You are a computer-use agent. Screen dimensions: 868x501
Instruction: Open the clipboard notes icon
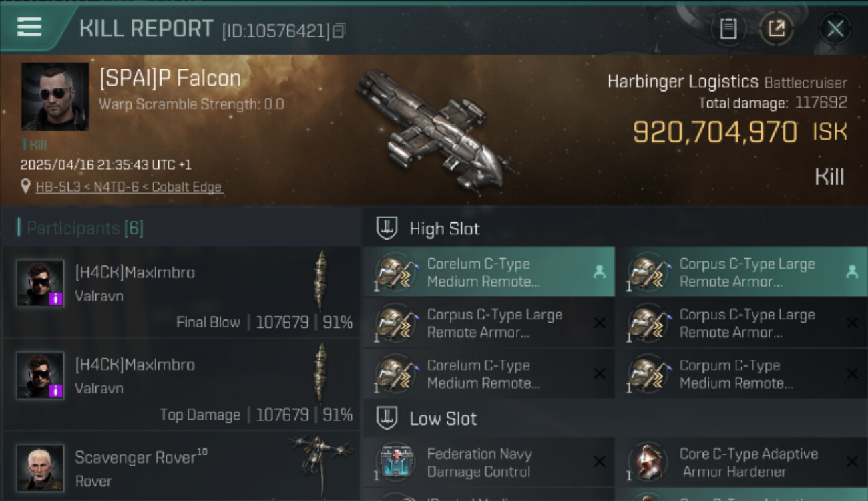(728, 29)
